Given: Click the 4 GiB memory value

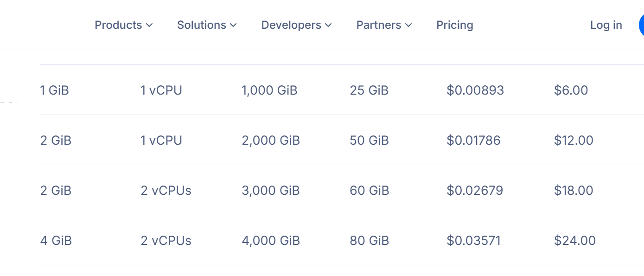Looking at the screenshot, I should click(x=56, y=240).
